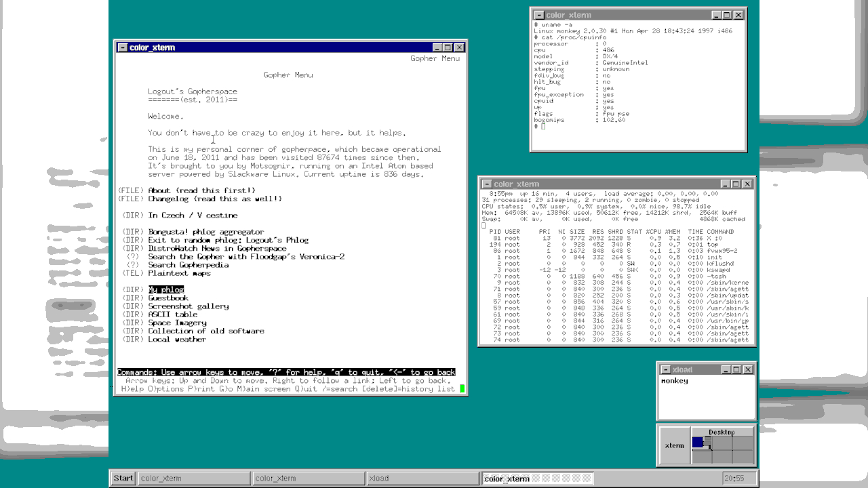Select the xterm icon in the FVWM pager

point(673,445)
